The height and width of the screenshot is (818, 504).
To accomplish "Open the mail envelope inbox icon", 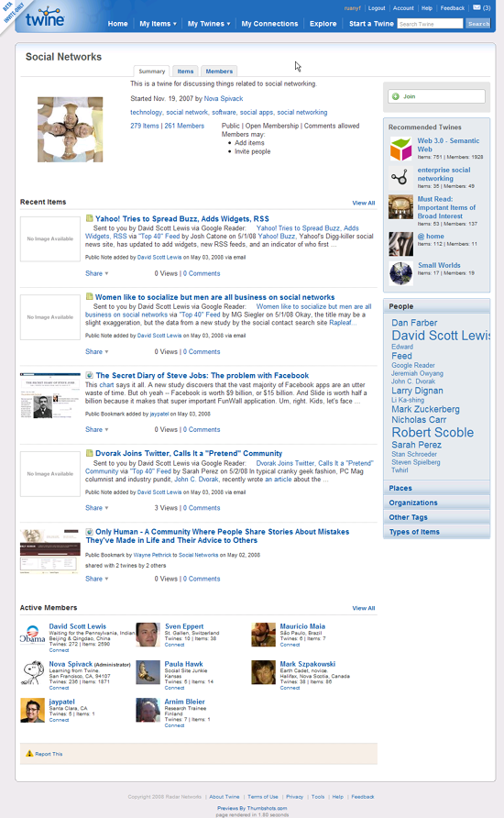I will click(477, 8).
